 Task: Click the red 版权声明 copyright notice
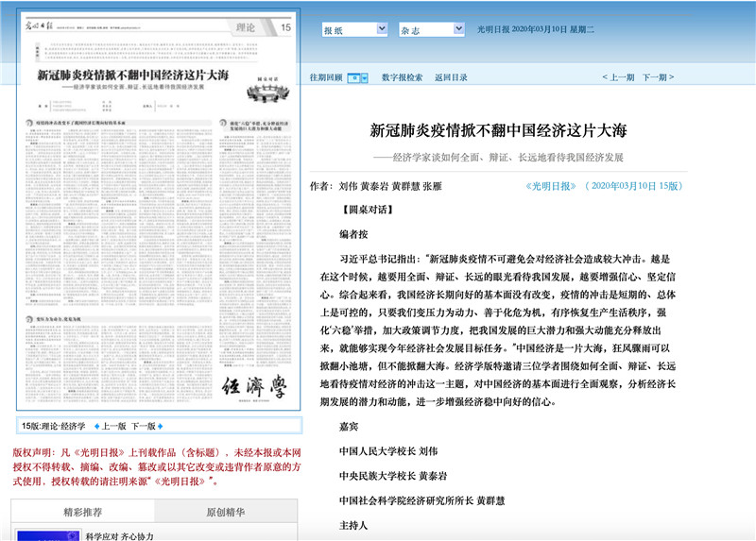pos(157,466)
